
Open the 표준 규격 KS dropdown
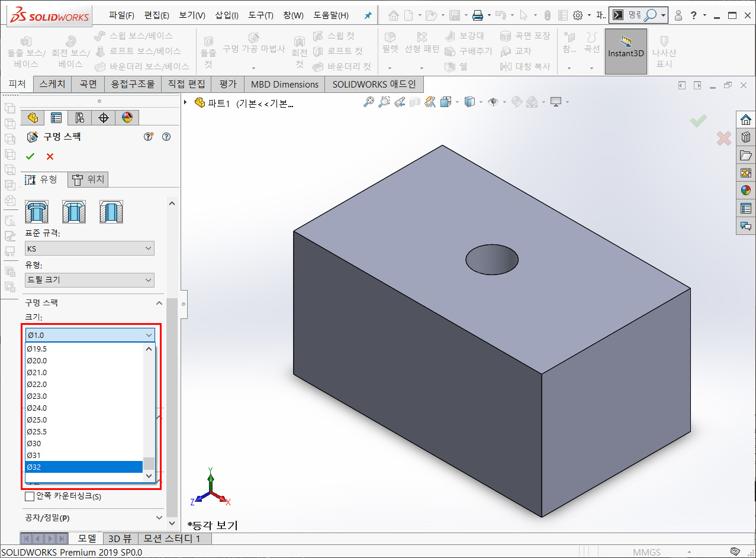point(90,249)
